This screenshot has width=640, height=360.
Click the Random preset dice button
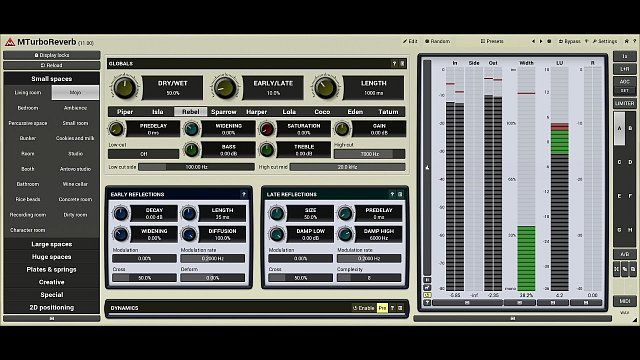pyautogui.click(x=438, y=41)
